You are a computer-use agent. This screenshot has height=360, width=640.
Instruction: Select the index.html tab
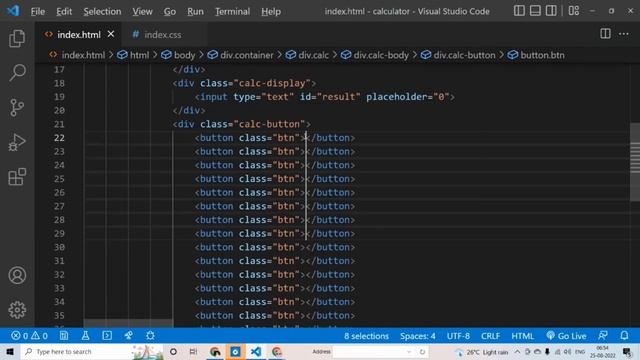(x=79, y=35)
